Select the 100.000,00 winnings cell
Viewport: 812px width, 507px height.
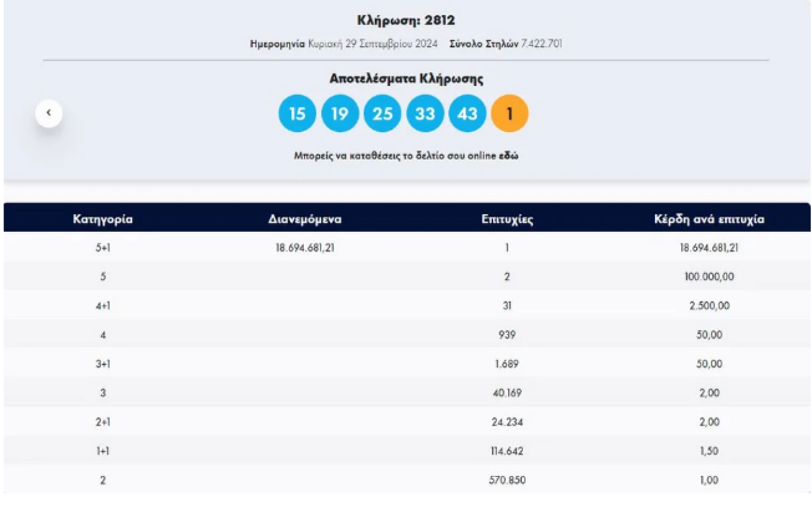tap(709, 277)
